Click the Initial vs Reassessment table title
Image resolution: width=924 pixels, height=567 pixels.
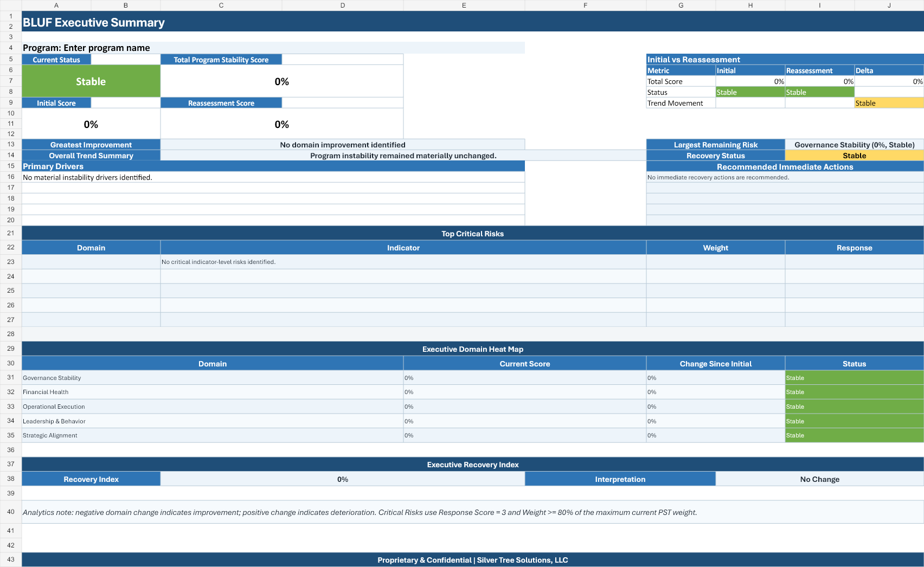pyautogui.click(x=785, y=60)
